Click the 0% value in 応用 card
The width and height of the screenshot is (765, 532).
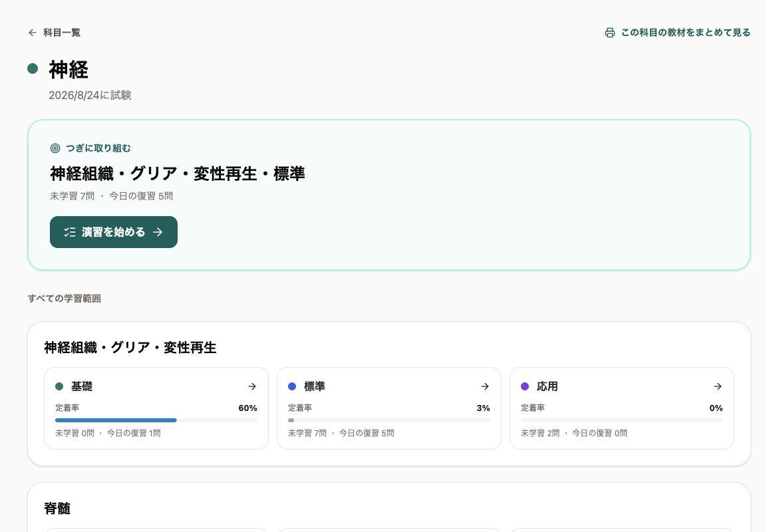[x=716, y=408]
